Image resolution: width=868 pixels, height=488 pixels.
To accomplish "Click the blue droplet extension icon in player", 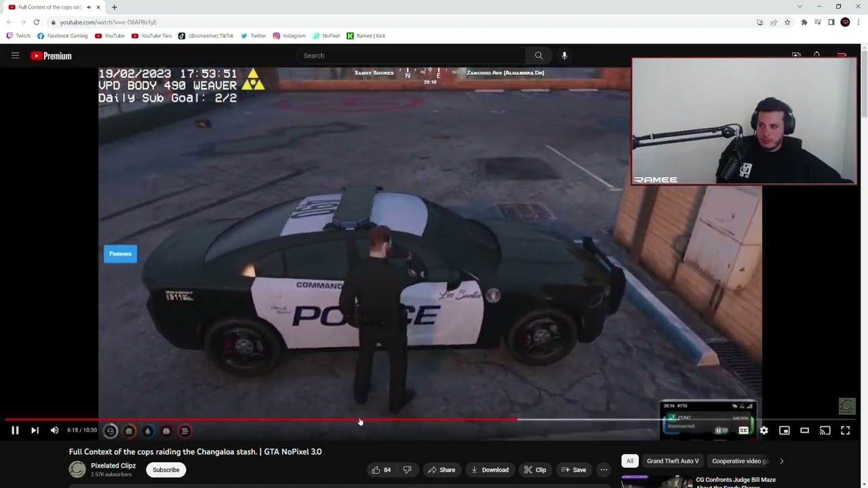I will click(x=147, y=431).
